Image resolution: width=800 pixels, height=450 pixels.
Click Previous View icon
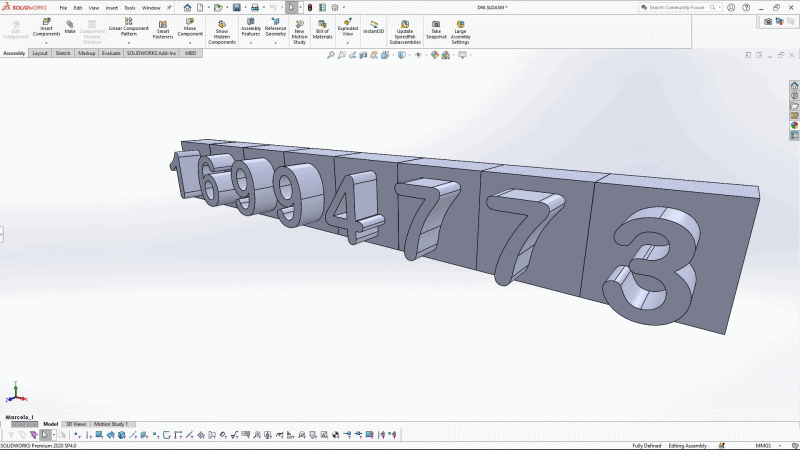[353, 55]
